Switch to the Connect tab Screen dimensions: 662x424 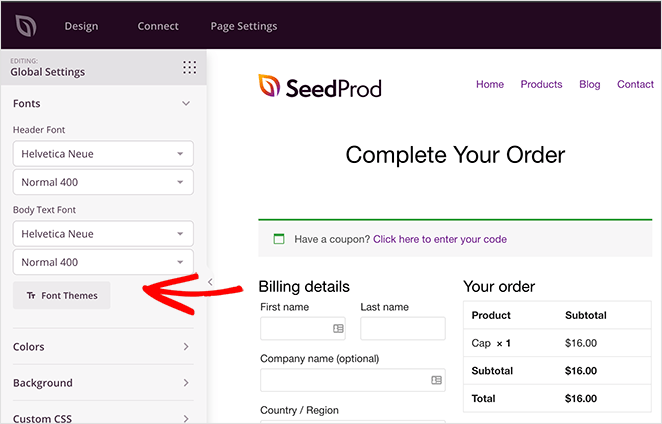click(158, 26)
